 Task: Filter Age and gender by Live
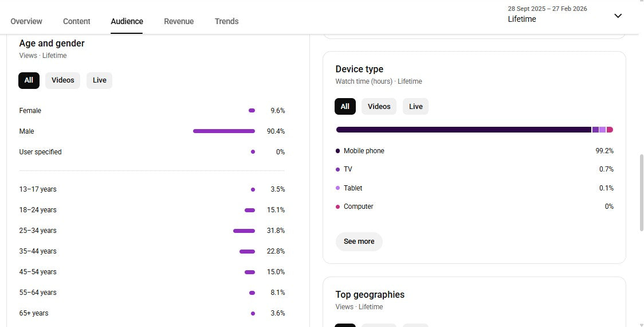coord(100,80)
